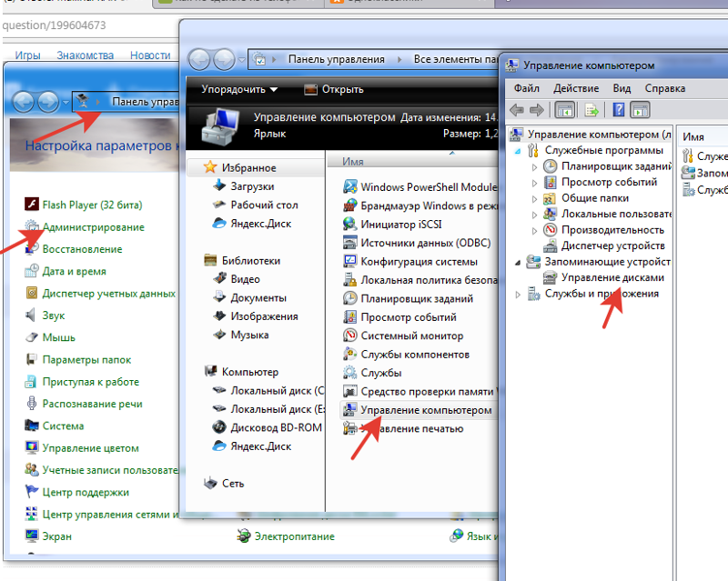Viewport: 728px width, 581px height.
Task: Click the help question-mark toolbar icon
Action: tap(619, 110)
